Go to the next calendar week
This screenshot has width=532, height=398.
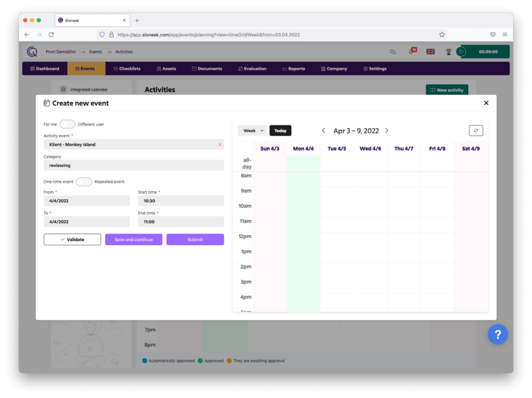(x=386, y=131)
